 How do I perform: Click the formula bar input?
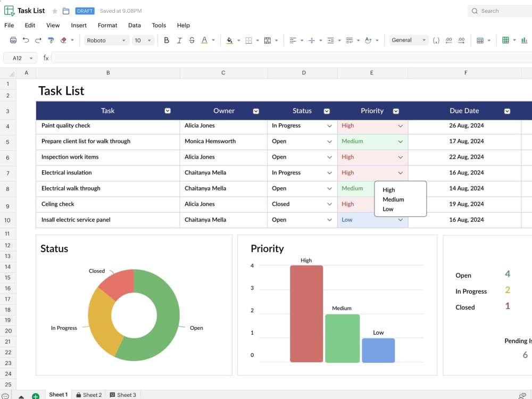292,58
